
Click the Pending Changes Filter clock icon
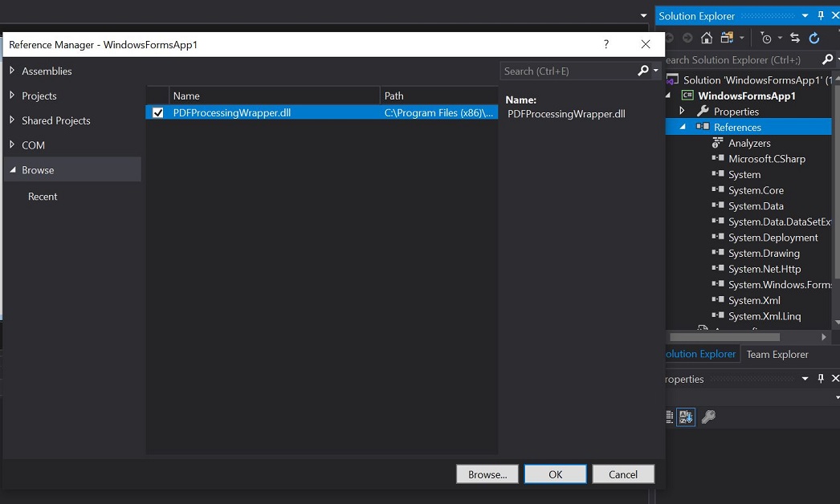point(766,38)
